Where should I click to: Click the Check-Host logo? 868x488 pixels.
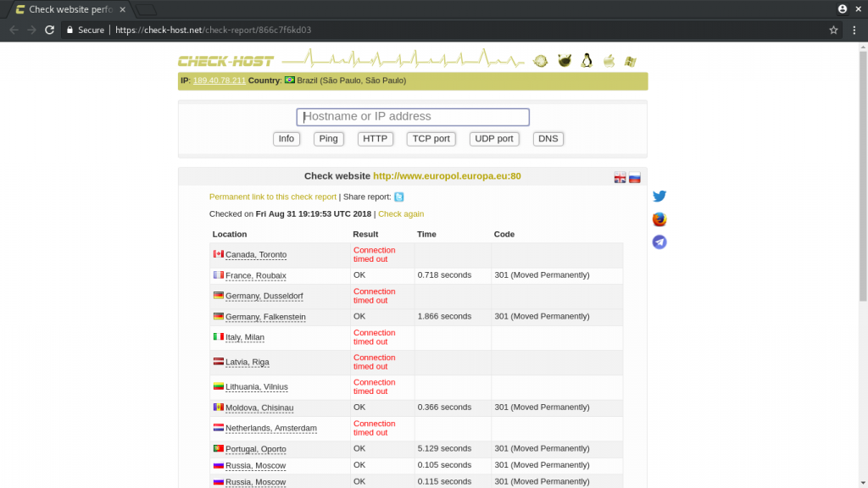coord(225,61)
